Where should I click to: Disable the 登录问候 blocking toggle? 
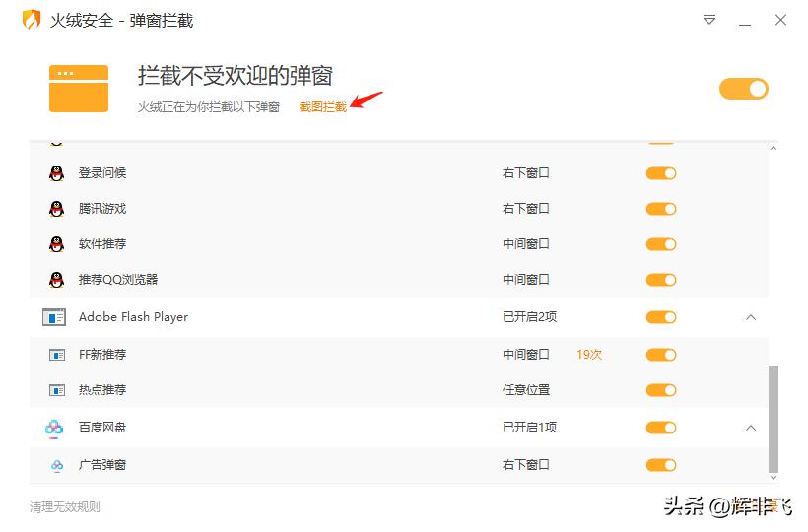pos(661,173)
